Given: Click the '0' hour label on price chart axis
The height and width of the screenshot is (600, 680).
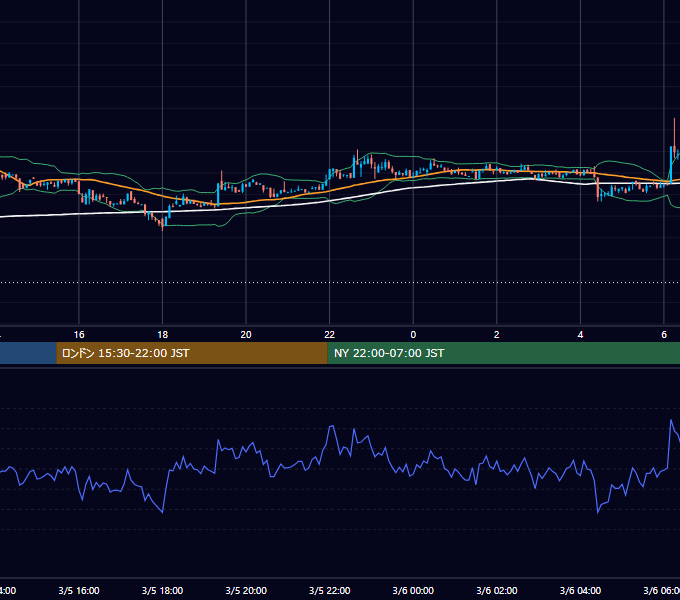Looking at the screenshot, I should click(413, 334).
